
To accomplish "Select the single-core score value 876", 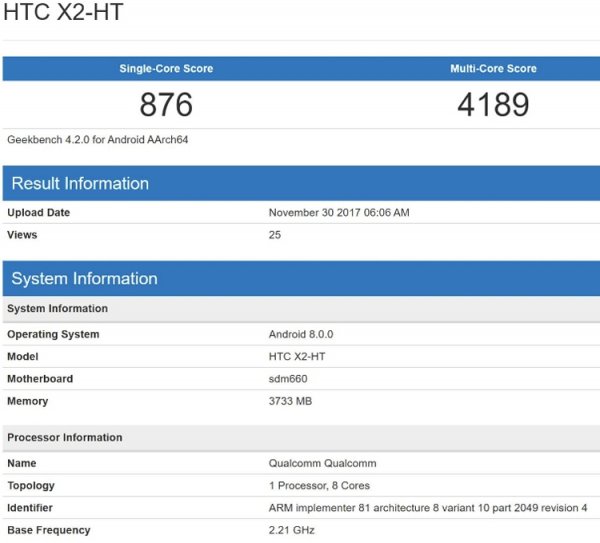I will (166, 105).
